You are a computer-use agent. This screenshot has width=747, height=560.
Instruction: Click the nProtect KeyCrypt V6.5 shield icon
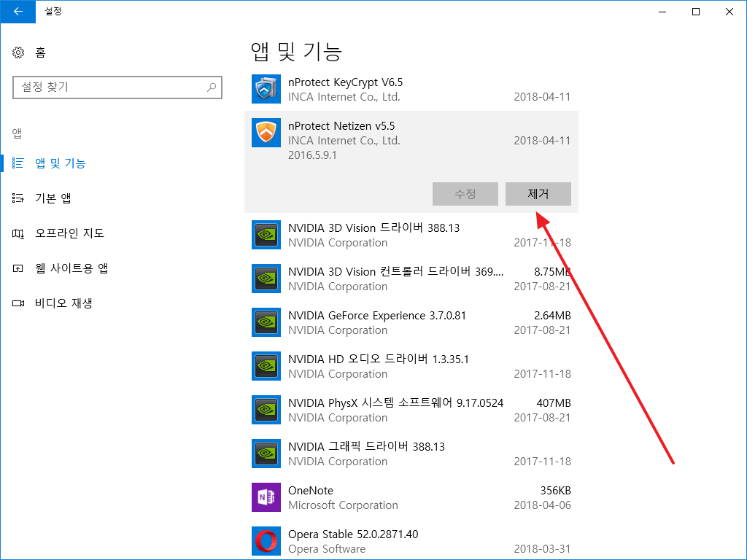266,89
